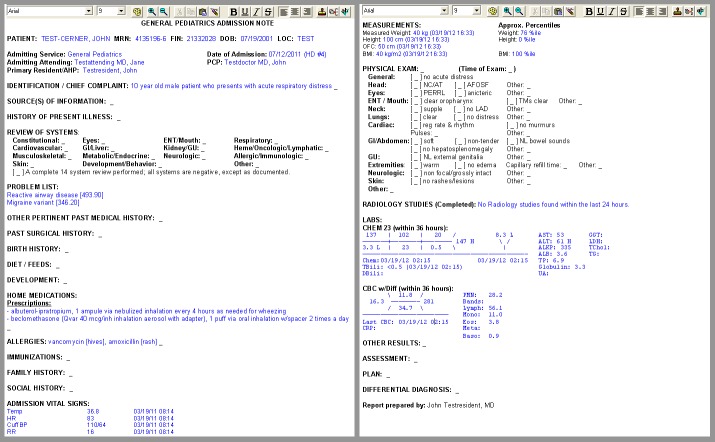Click Align Left in the left pane toolbar
This screenshot has height=442, width=715.
[x=284, y=12]
